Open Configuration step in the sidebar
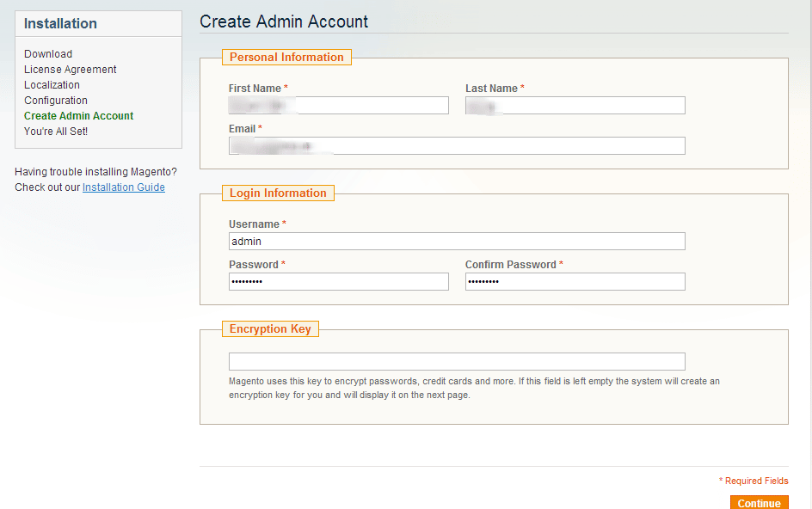This screenshot has height=509, width=812. click(56, 101)
